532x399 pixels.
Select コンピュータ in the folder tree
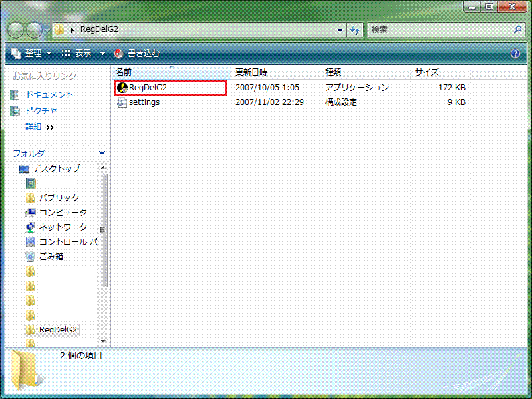pos(63,212)
